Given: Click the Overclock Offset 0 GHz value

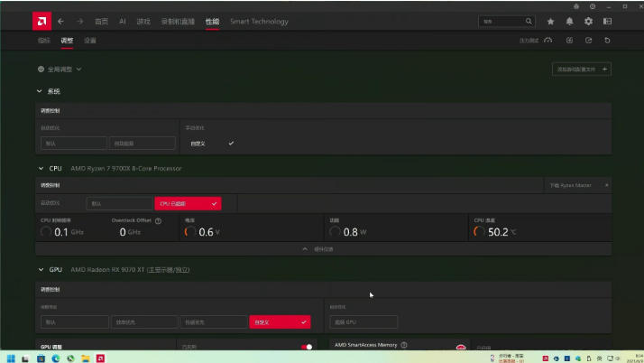Looking at the screenshot, I should [130, 232].
